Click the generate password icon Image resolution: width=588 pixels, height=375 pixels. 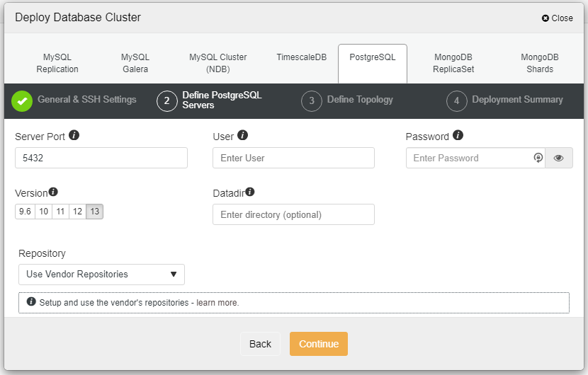[538, 158]
